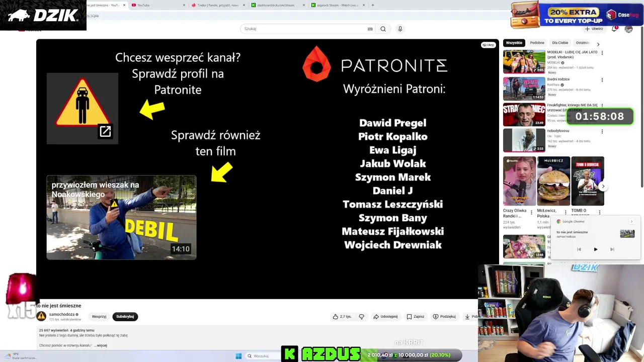Open the TOMB O BEDOESIE short
The height and width of the screenshot is (362, 644).
(x=587, y=181)
